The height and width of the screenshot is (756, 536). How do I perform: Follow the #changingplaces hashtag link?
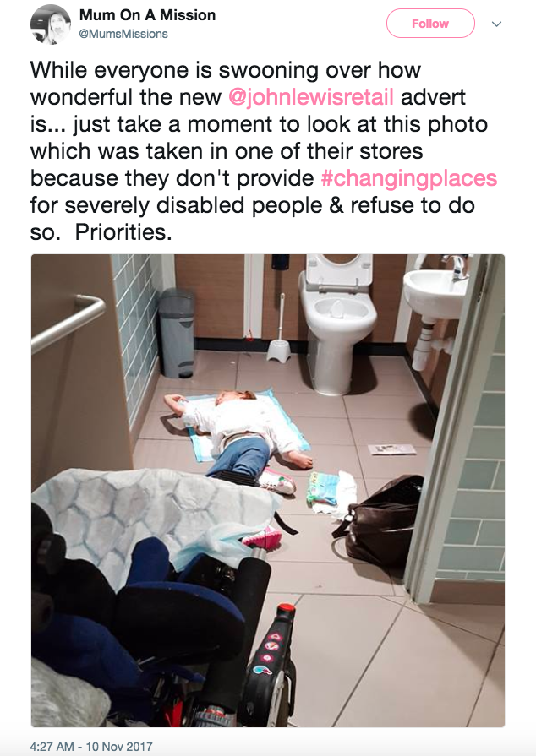tap(408, 178)
